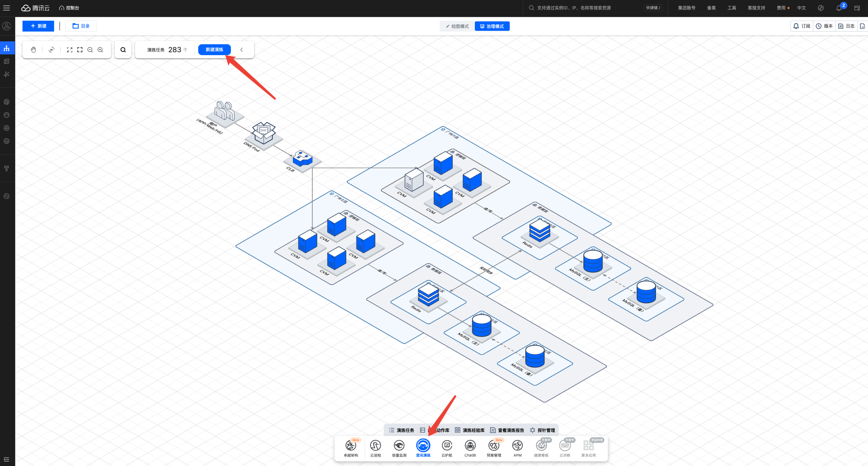Click the 订阅 subscribe bell button
The image size is (868, 466).
pos(802,26)
